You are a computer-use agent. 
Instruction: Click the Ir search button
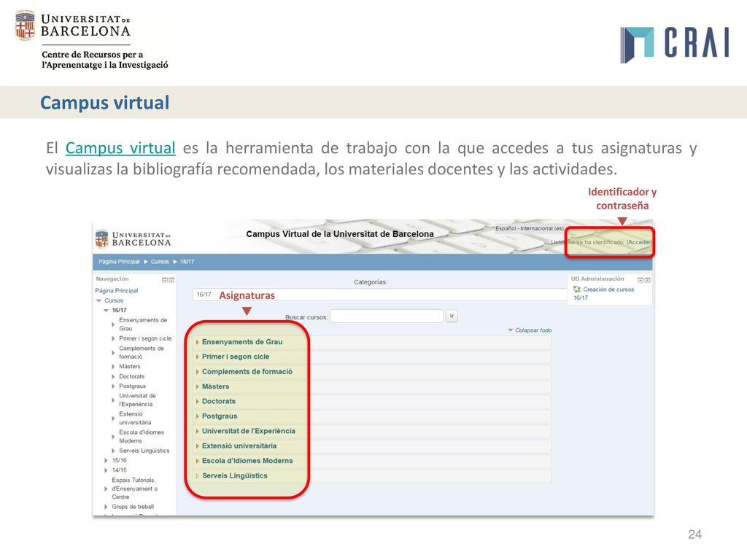tap(452, 316)
